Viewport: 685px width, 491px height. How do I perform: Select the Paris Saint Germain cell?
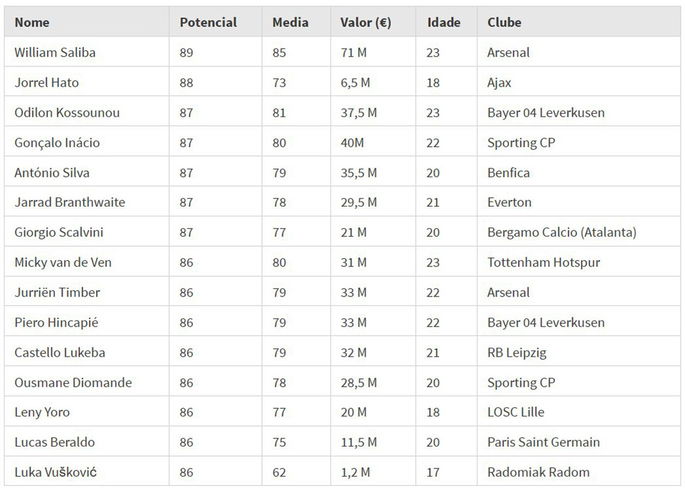pyautogui.click(x=543, y=442)
